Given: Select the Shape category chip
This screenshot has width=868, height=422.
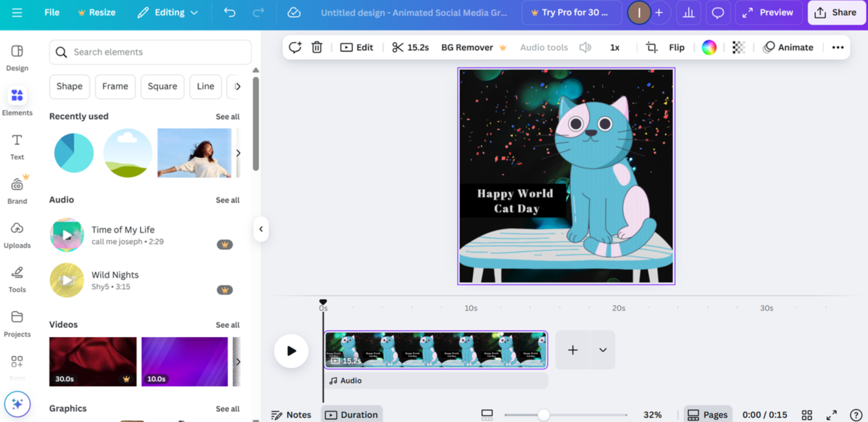Looking at the screenshot, I should [69, 87].
